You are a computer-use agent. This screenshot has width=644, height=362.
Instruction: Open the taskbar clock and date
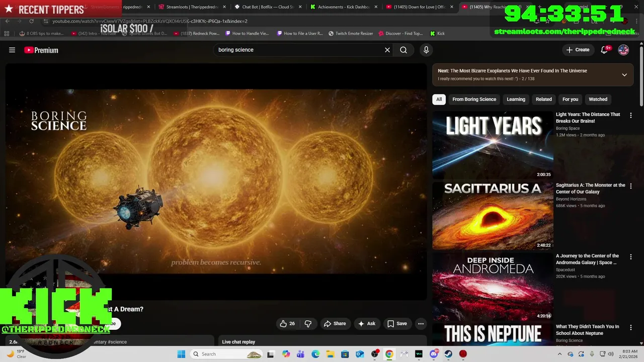pos(629,354)
